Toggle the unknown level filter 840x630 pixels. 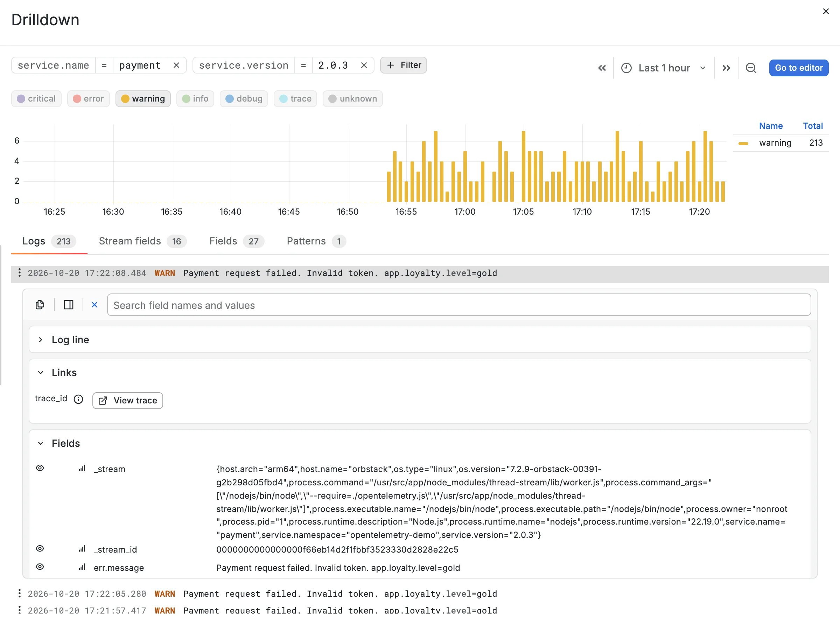coord(352,99)
